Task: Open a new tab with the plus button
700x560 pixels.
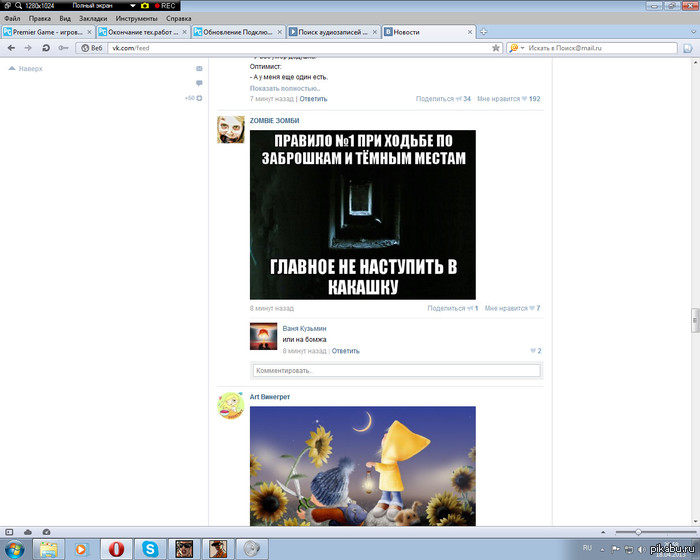Action: [x=483, y=32]
